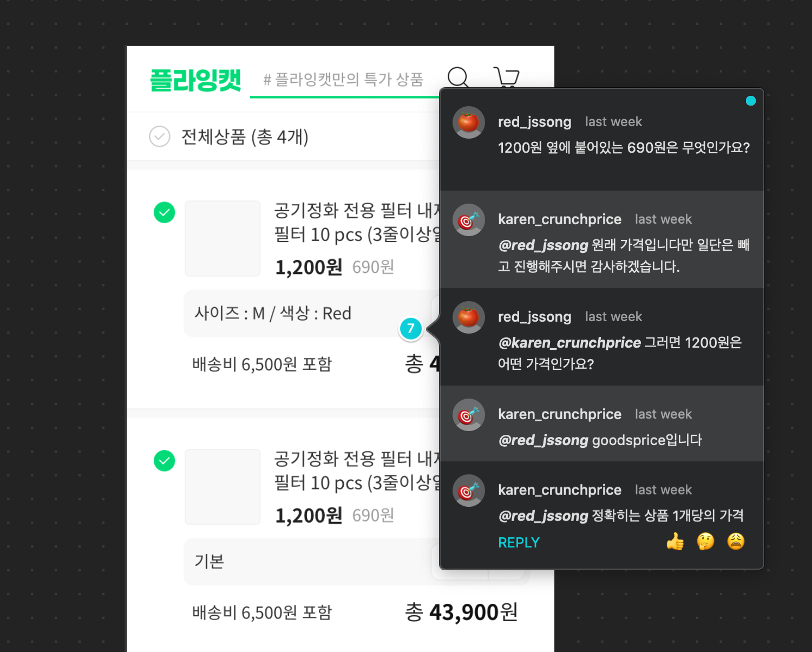Screen dimensions: 812x652
Task: React with the thumbs up emoji
Action: pos(675,541)
